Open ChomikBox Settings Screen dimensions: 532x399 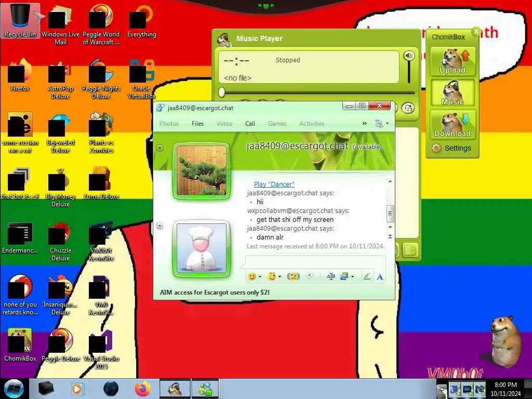451,148
